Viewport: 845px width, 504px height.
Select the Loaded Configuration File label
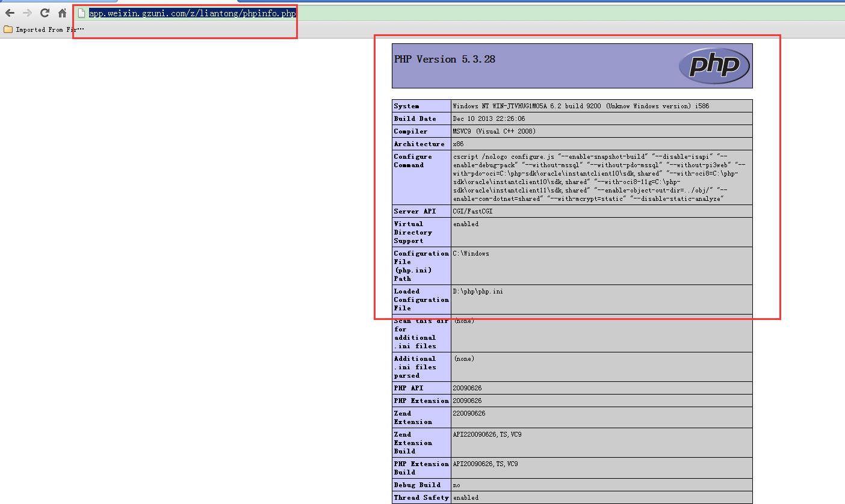pos(421,300)
